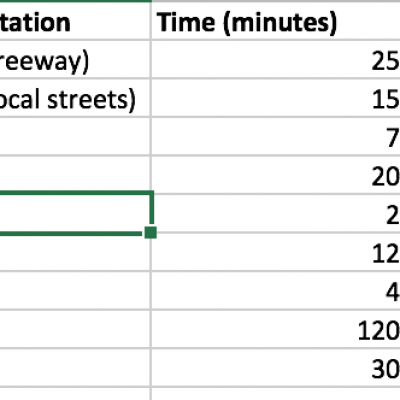Select the cell ending in 'reeway)'

point(75,59)
